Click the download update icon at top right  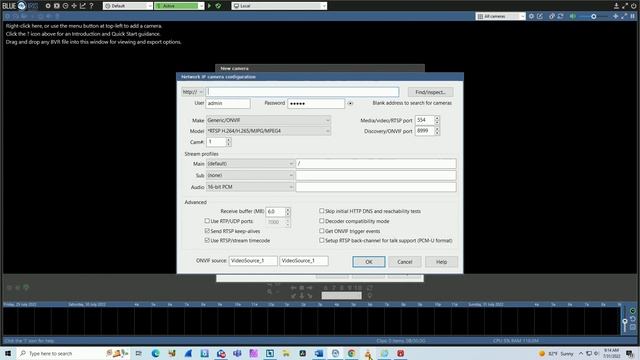point(616,6)
